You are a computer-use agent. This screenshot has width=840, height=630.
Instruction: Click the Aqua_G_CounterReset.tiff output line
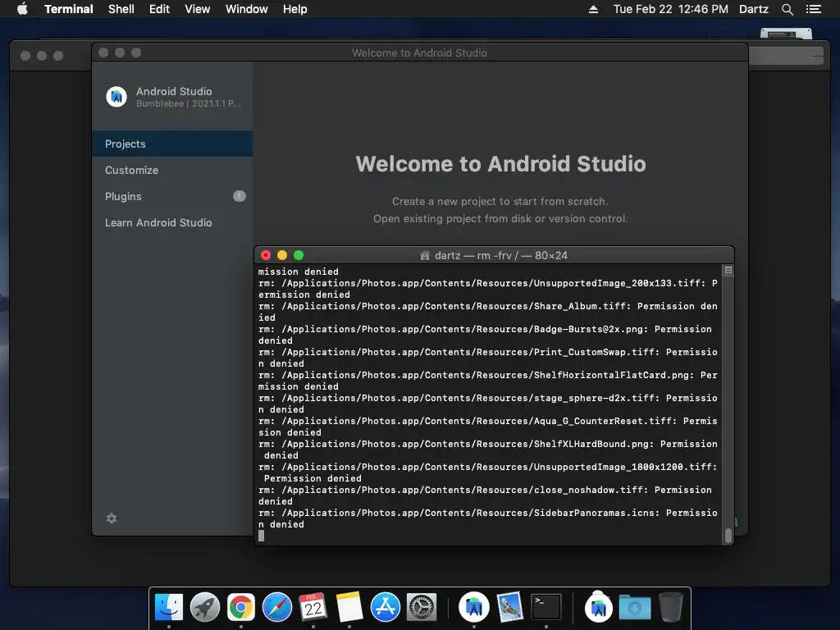tap(487, 427)
